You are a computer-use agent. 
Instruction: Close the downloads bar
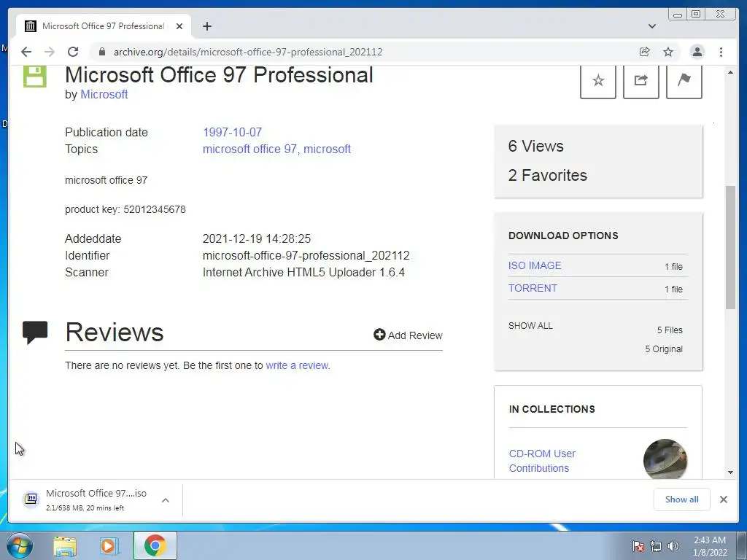click(723, 499)
